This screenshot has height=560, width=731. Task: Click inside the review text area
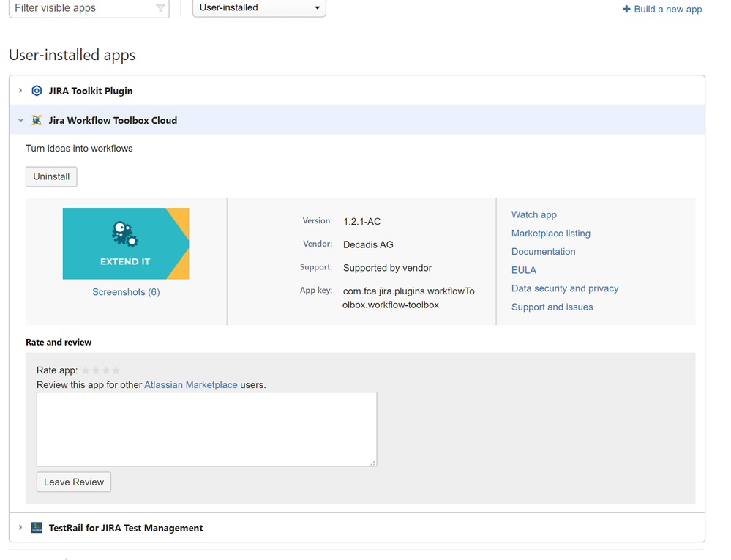(x=207, y=429)
